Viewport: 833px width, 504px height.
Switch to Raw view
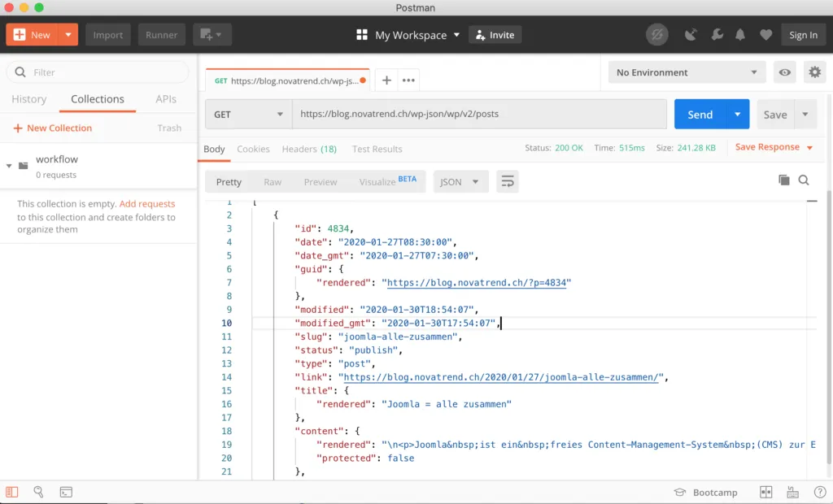coord(273,182)
